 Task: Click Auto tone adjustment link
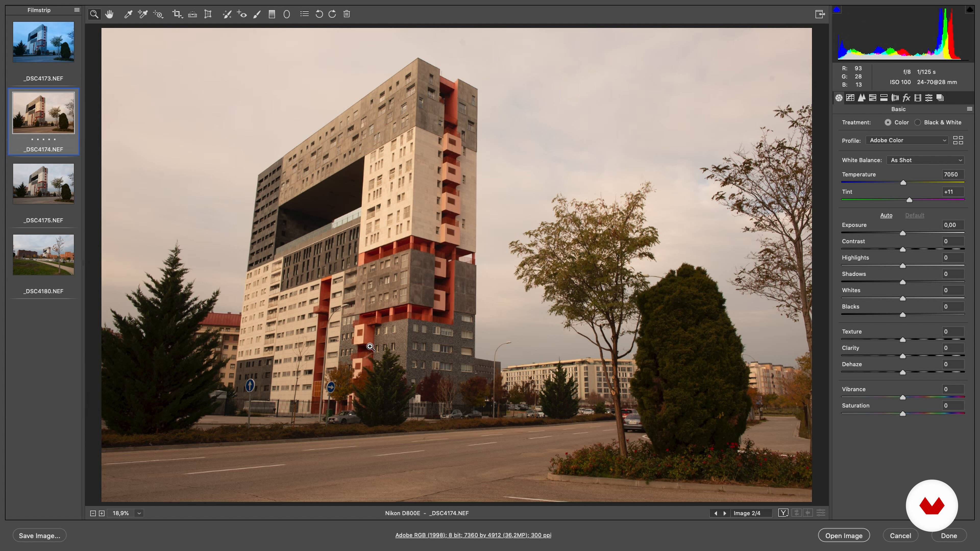(x=886, y=215)
